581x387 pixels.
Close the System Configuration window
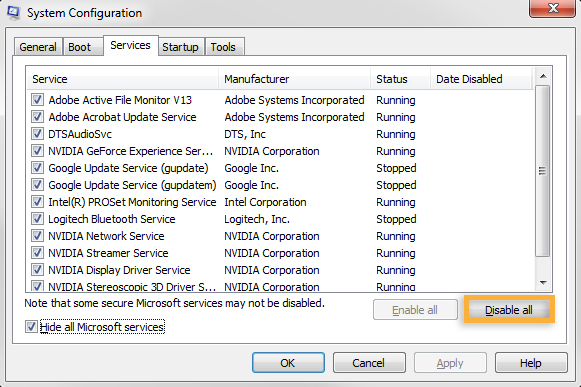[552, 8]
